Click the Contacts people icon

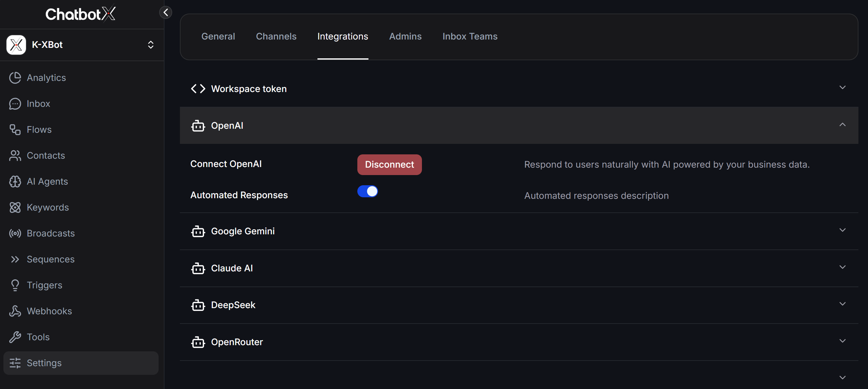(x=15, y=156)
